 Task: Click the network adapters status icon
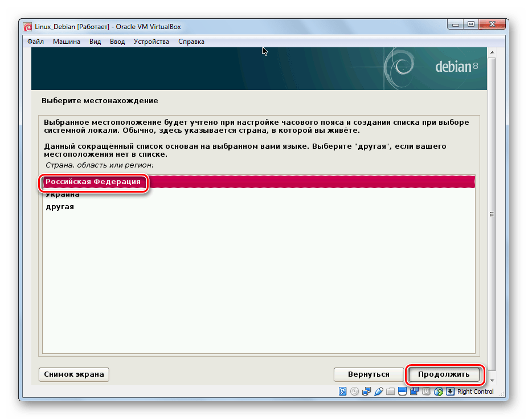click(367, 392)
